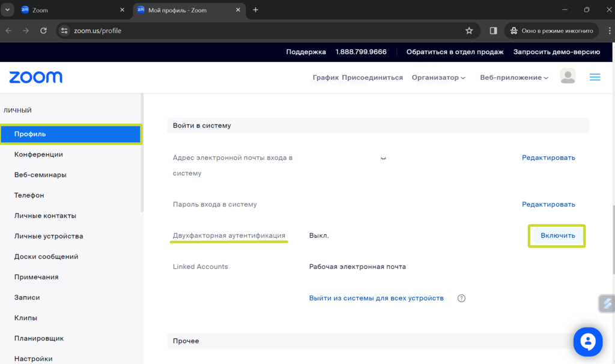Open the browser side panel
615x364 pixels.
pyautogui.click(x=493, y=31)
